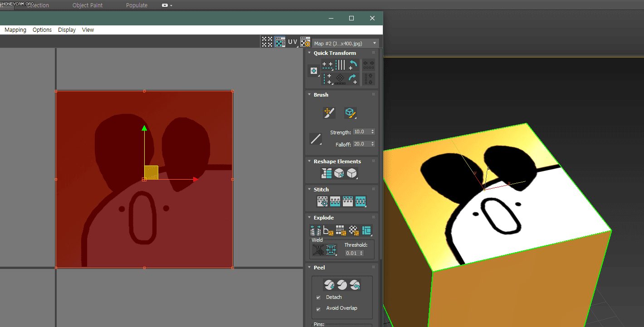644x327 pixels.
Task: Click the vertical dashed align icon
Action: coord(327,79)
